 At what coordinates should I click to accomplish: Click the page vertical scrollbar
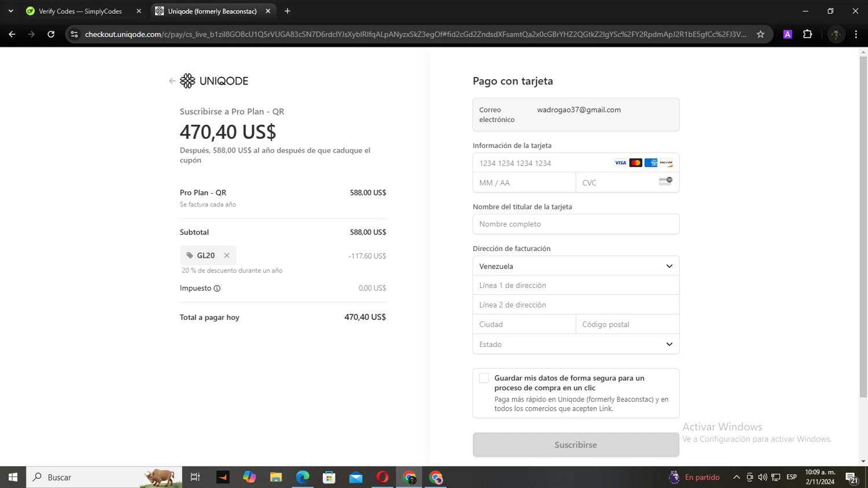coord(863,227)
